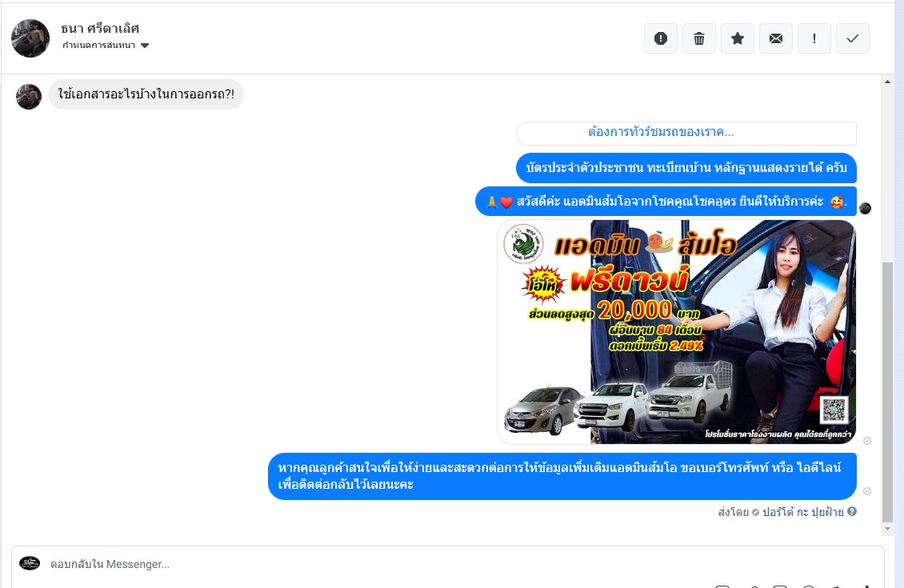Click the ต้องการทัวร์ชมรถของเราค... quick reply
The width and height of the screenshot is (904, 588).
click(686, 133)
